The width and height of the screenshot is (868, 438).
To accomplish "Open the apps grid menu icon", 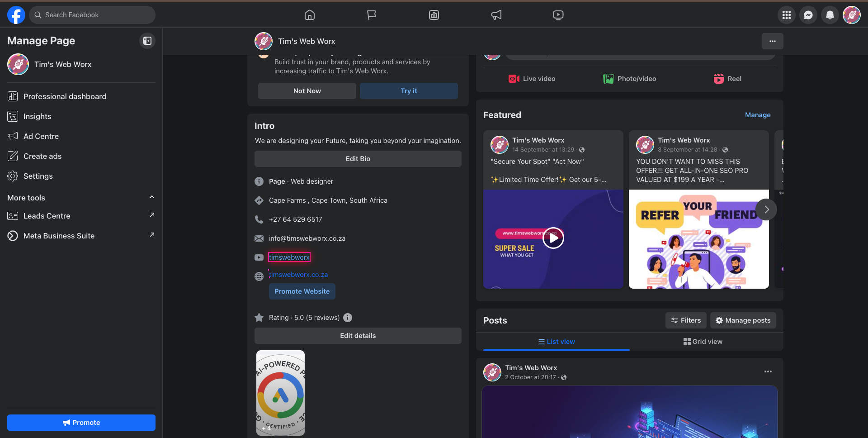I will tap(787, 15).
